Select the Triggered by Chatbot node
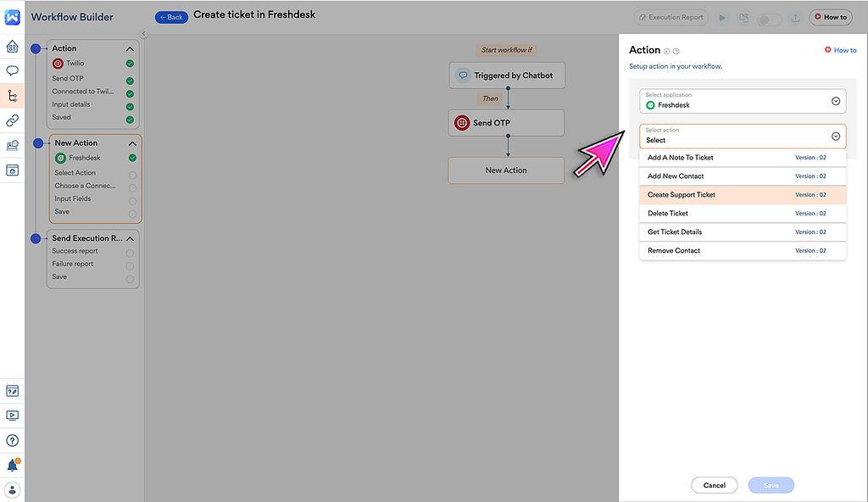This screenshot has width=868, height=502. coord(507,75)
